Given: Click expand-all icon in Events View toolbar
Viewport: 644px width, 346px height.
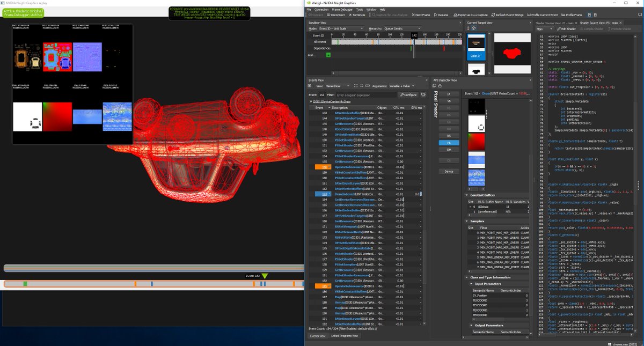Looking at the screenshot, I should click(x=356, y=85).
